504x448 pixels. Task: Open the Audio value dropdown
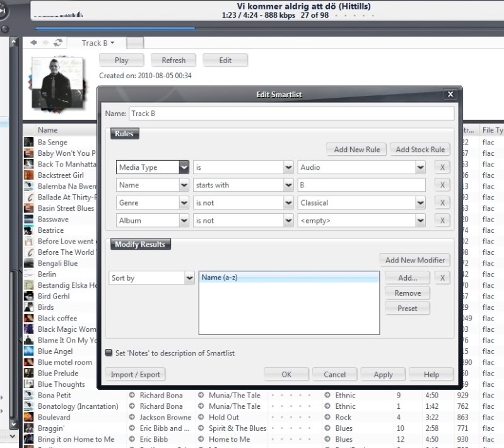pyautogui.click(x=421, y=167)
